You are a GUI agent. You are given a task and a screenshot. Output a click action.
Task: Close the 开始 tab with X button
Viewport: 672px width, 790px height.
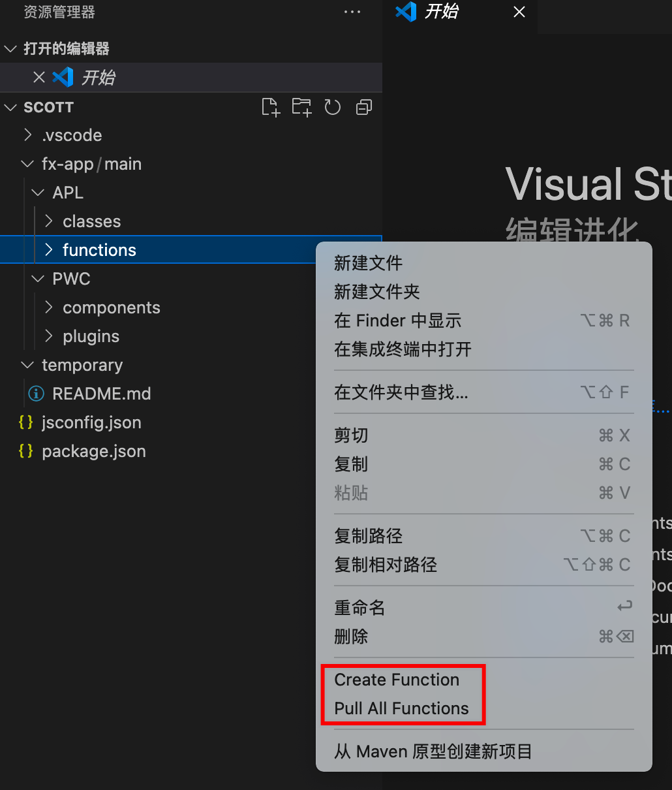pyautogui.click(x=519, y=12)
